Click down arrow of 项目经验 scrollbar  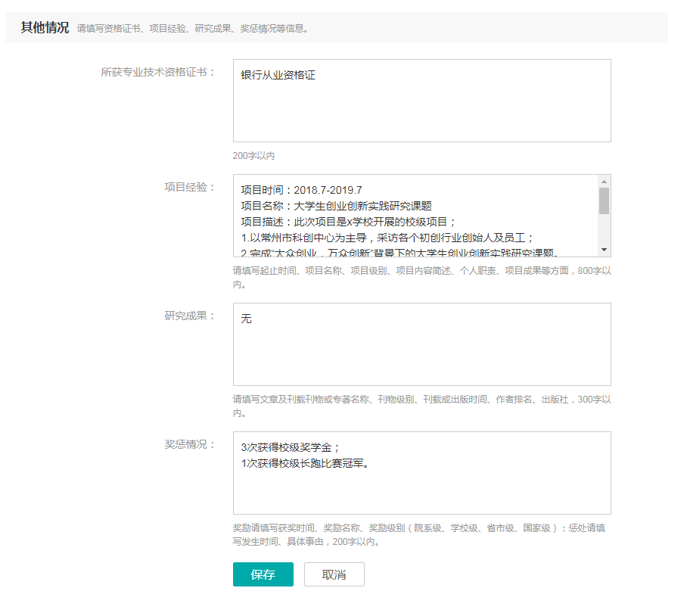(x=604, y=250)
